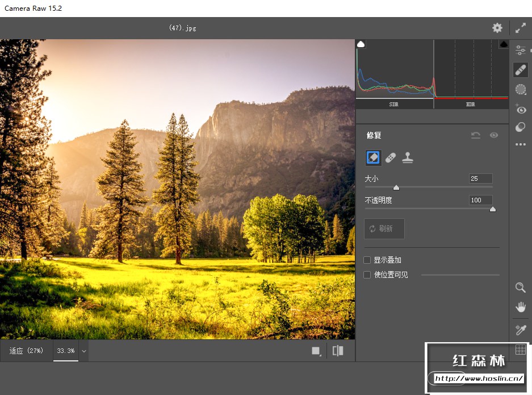The image size is (532, 395).
Task: Enable the 使位置可见 checkbox
Action: pos(367,275)
